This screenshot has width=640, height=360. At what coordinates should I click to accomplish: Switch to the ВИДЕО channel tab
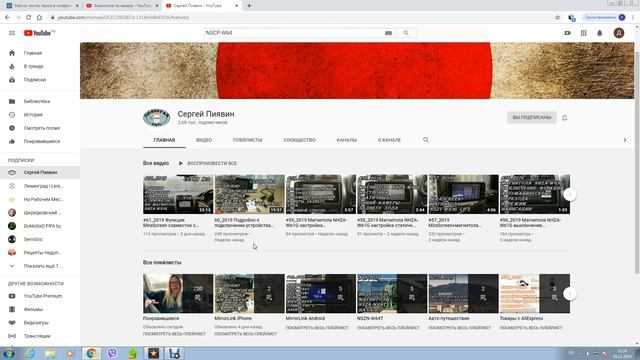click(204, 140)
